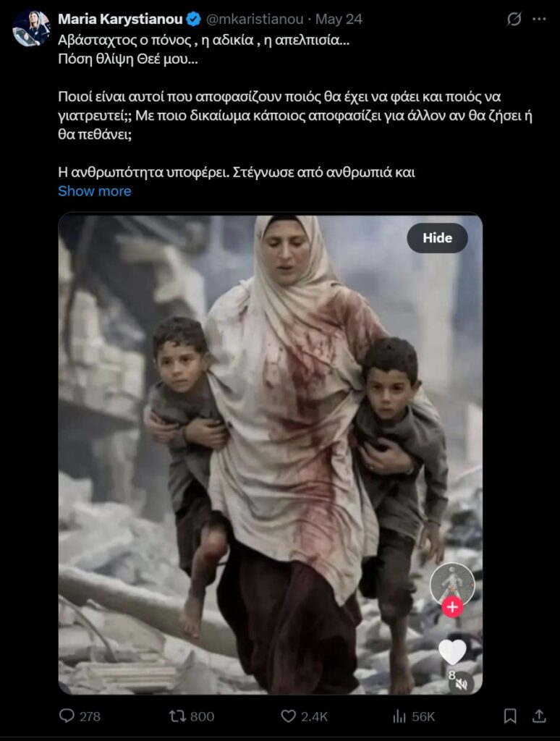Repost using the retweet icon
This screenshot has height=741, width=560.
pos(178,716)
